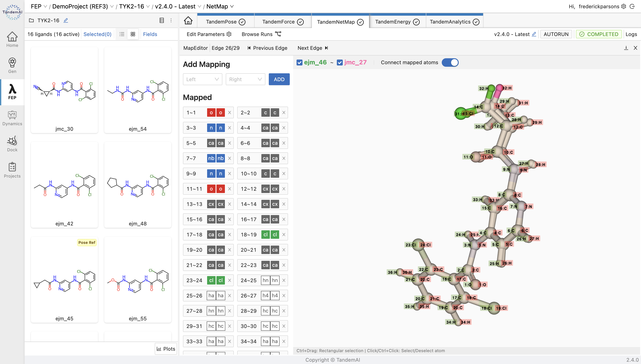The image size is (641, 364).
Task: Click the Browse Runs control
Action: (262, 34)
